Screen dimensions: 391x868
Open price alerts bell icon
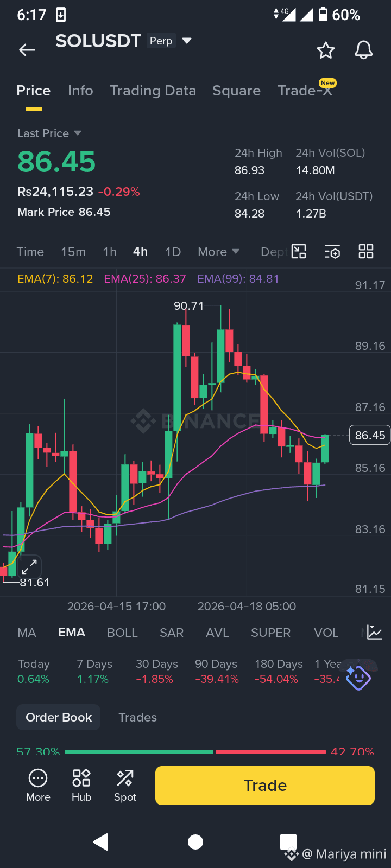(364, 50)
